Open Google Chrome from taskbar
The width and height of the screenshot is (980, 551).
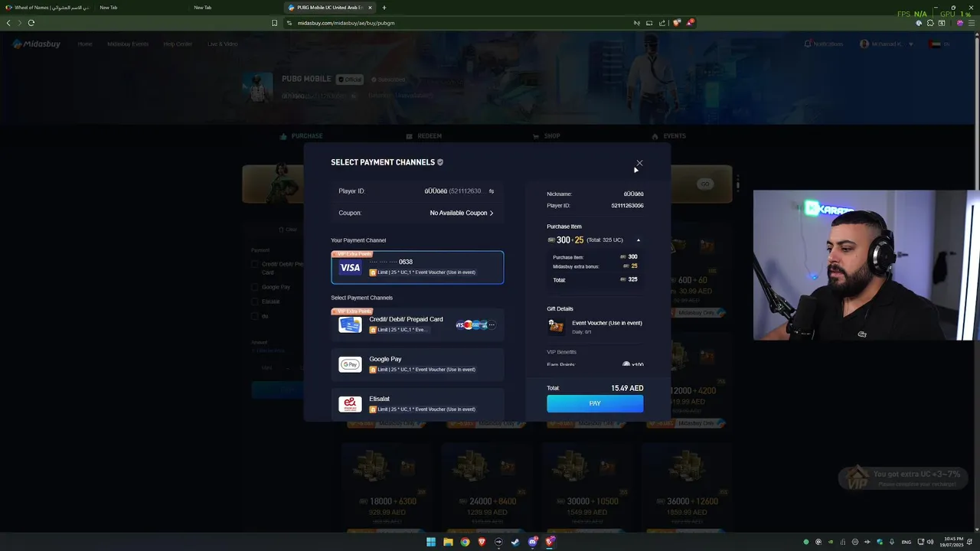(465, 542)
